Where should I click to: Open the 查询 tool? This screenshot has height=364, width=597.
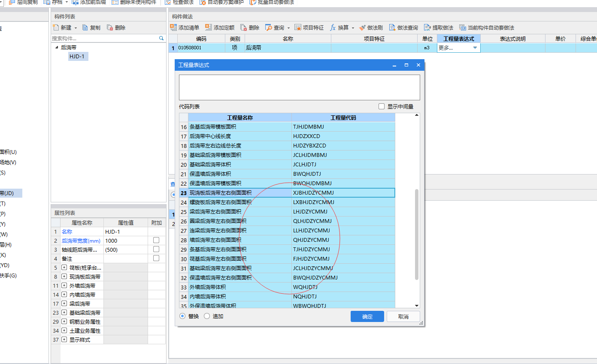point(275,27)
